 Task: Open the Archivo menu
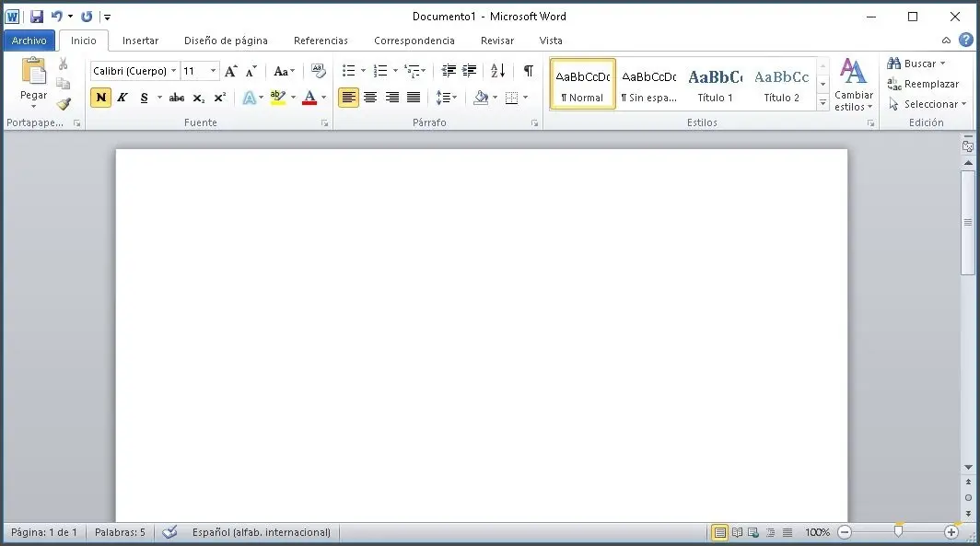point(29,40)
